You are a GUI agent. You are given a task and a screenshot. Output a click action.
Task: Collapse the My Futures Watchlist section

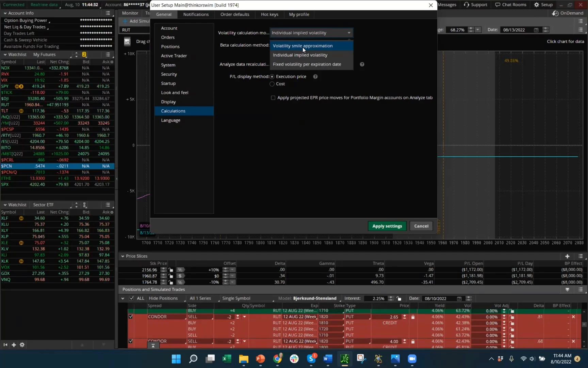click(x=5, y=55)
